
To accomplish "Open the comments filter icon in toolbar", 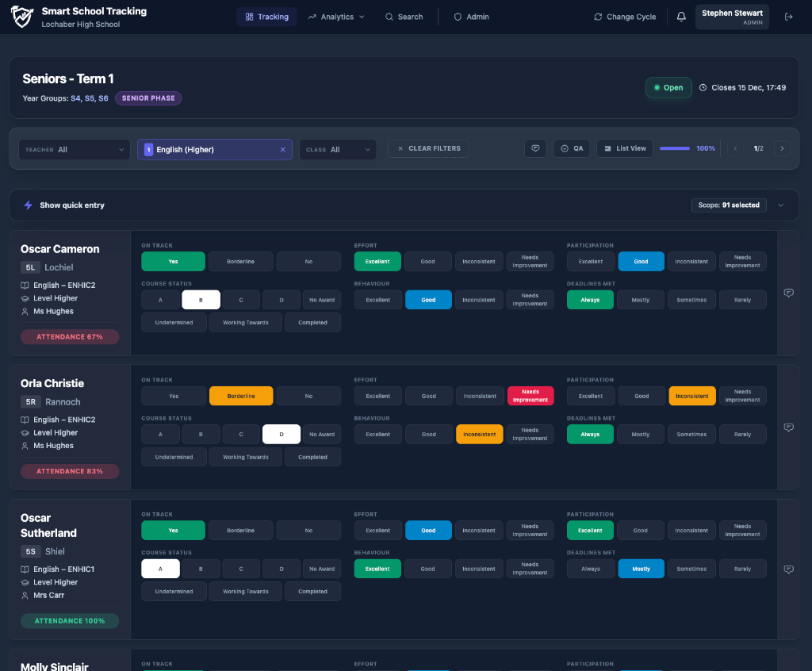I will coord(535,148).
